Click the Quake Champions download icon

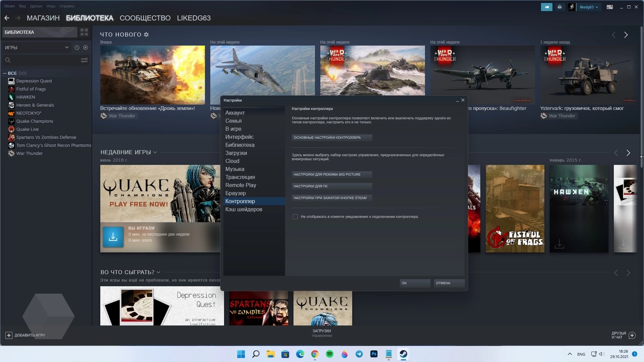coord(113,237)
